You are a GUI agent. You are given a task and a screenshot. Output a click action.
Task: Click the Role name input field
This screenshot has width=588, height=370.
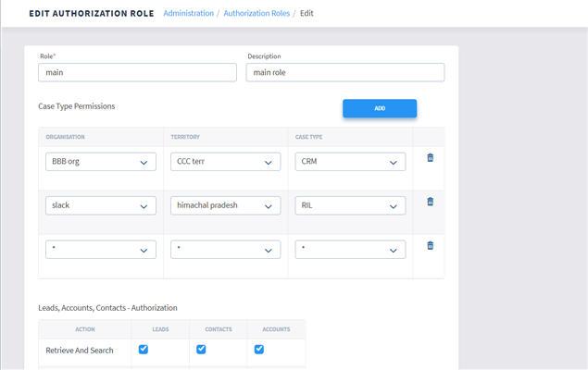138,72
